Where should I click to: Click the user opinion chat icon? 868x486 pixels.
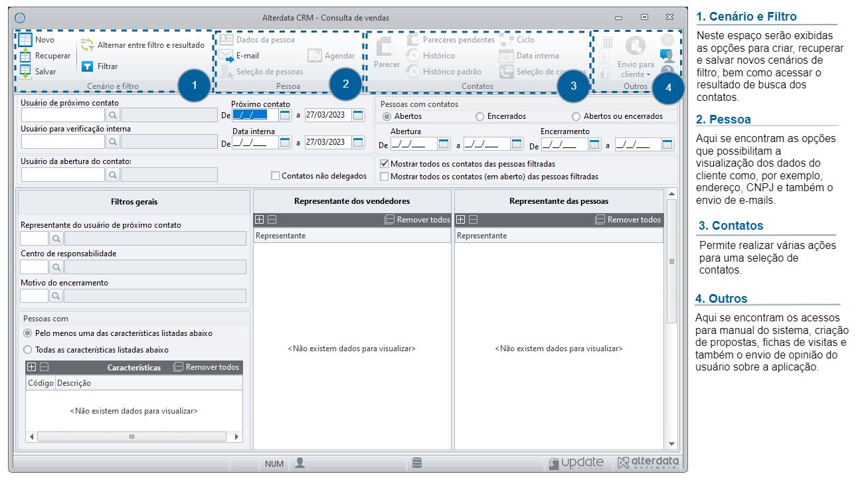667,56
